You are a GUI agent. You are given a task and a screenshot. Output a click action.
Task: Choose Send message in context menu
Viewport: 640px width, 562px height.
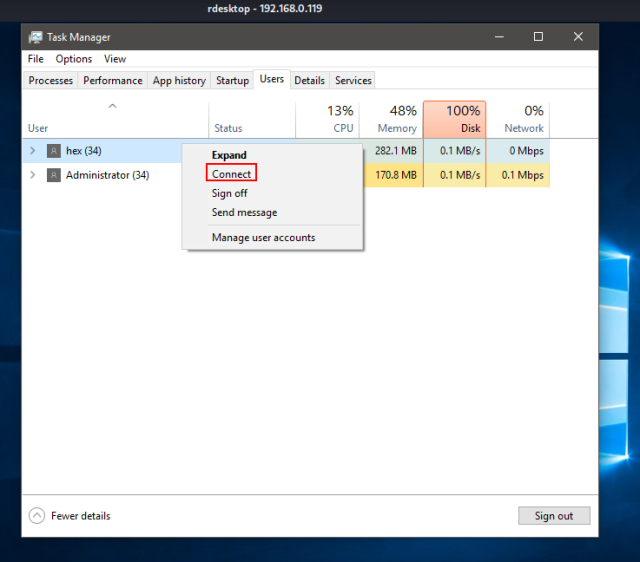(x=244, y=212)
